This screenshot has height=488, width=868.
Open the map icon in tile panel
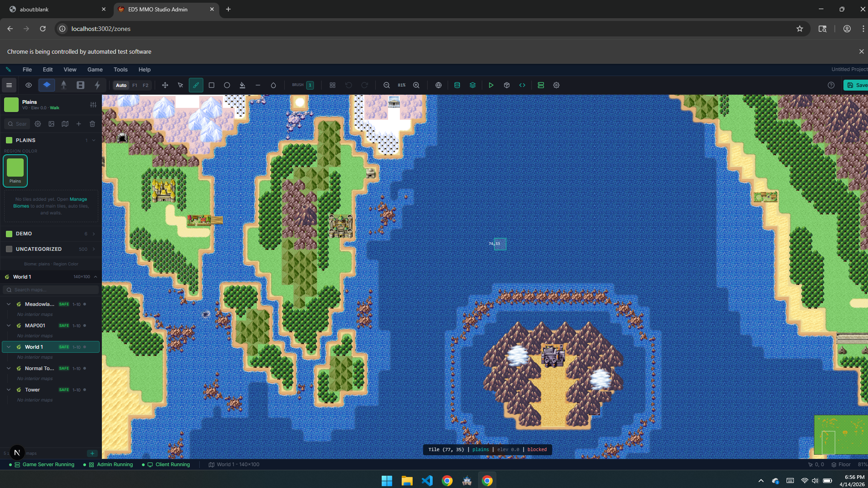coord(65,124)
